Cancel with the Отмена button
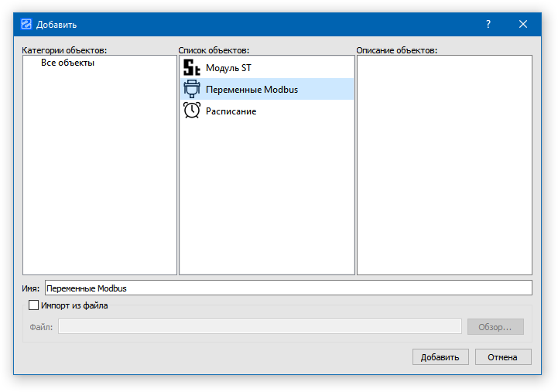Screen dimensions: 558x392 click(503, 356)
